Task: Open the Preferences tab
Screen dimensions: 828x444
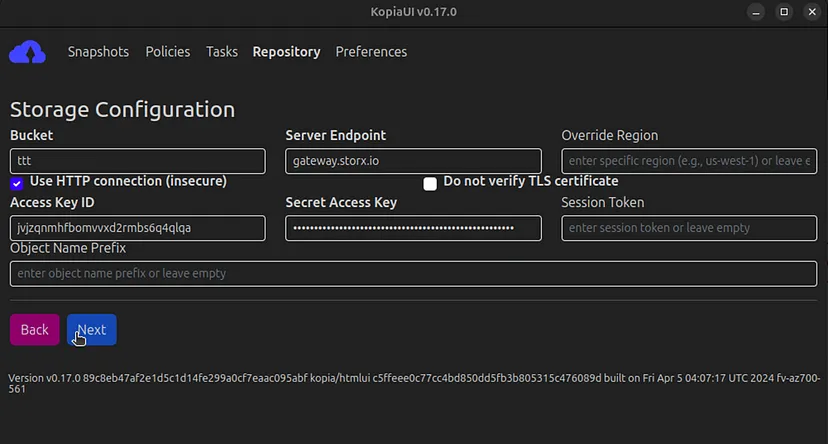Action: [371, 52]
